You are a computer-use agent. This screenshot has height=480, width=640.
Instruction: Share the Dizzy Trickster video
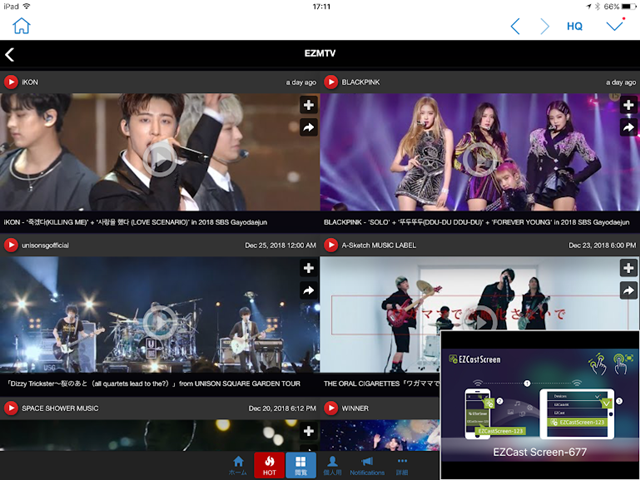[x=309, y=291]
